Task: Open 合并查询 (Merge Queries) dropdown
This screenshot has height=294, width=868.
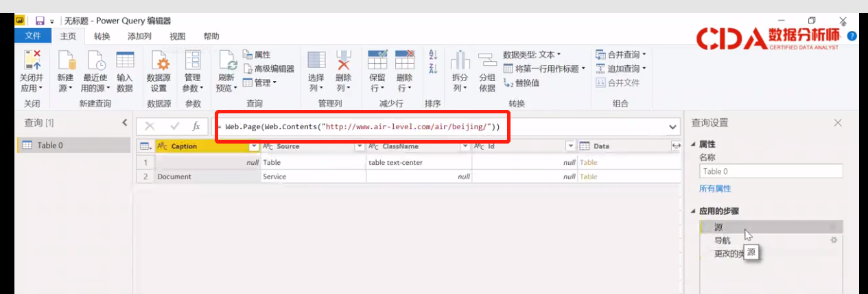Action: click(621, 54)
